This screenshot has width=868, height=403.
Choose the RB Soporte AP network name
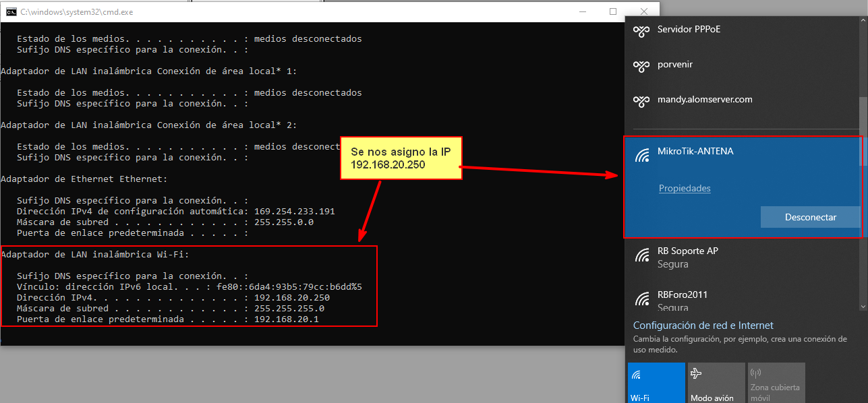[687, 251]
